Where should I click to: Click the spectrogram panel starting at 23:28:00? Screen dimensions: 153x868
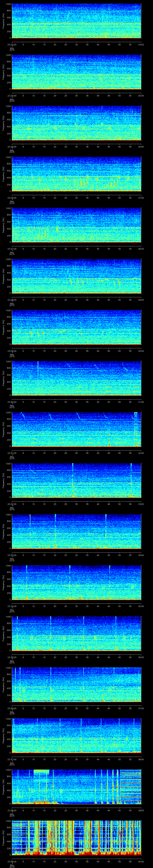[76, 276]
